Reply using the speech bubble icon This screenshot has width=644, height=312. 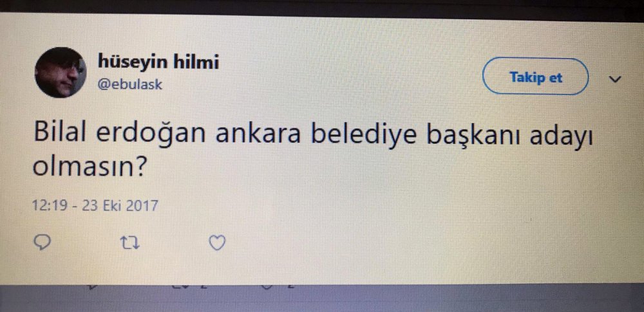pyautogui.click(x=41, y=243)
